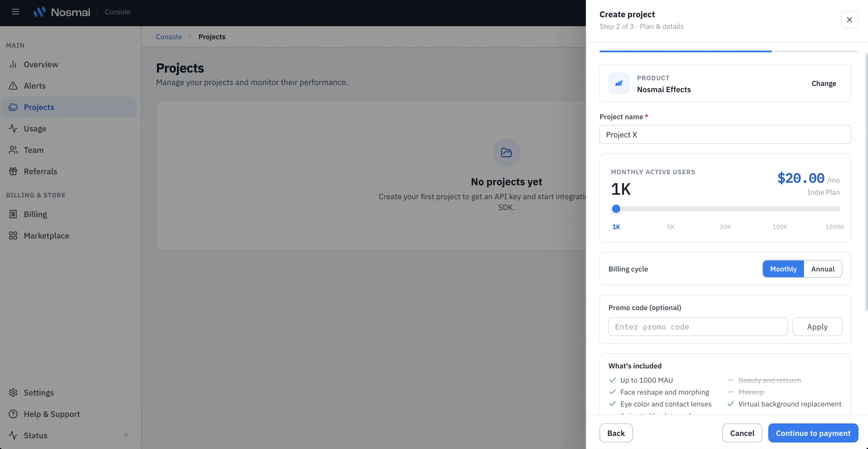Apply the promo code
This screenshot has height=449, width=868.
pyautogui.click(x=817, y=326)
